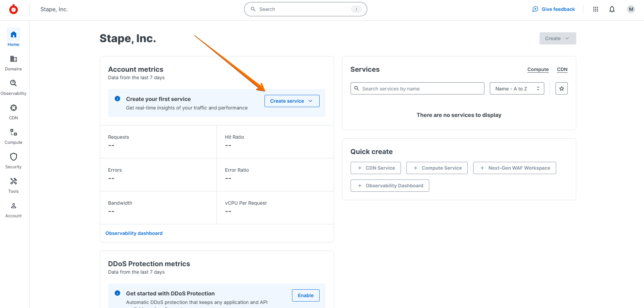Open the CDN sidebar section
This screenshot has width=644, height=308.
(14, 112)
